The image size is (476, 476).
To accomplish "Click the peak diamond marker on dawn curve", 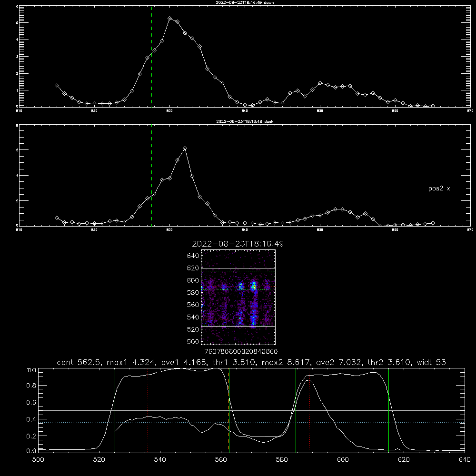I will 170,19.
